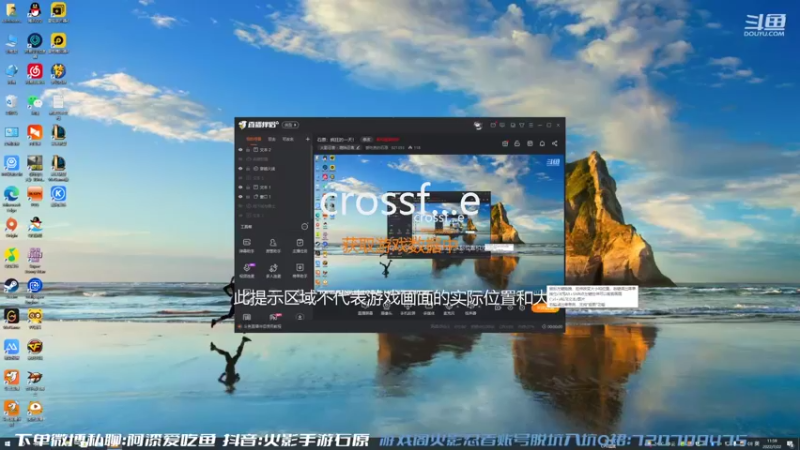Add a new scene with the plus icon
This screenshot has height=450, width=800.
coord(307,139)
